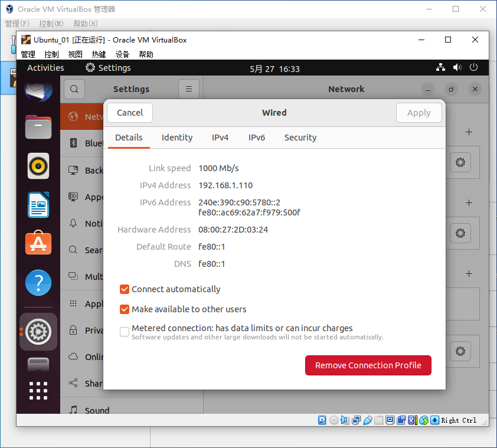
Task: Open the gear button of the second network entry
Action: (460, 233)
